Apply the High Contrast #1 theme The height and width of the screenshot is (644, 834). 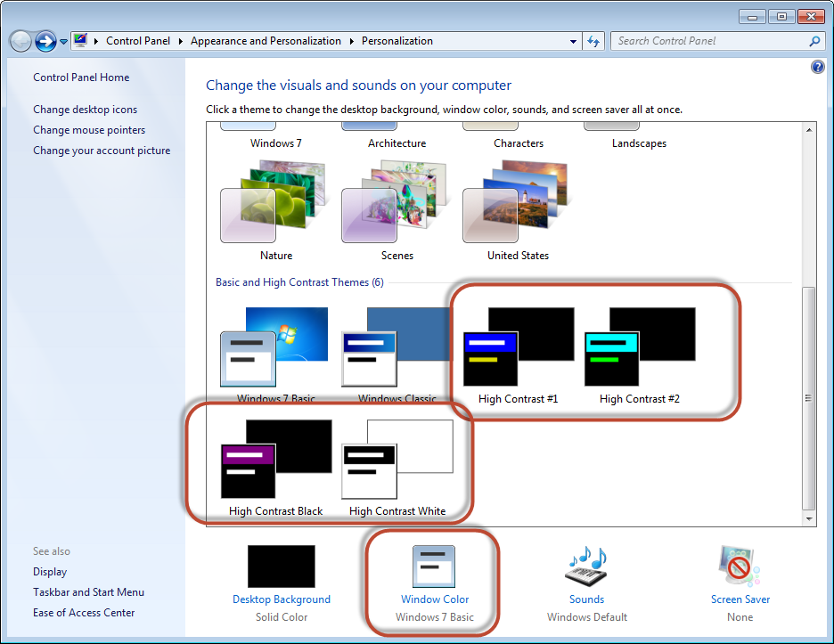coord(519,346)
